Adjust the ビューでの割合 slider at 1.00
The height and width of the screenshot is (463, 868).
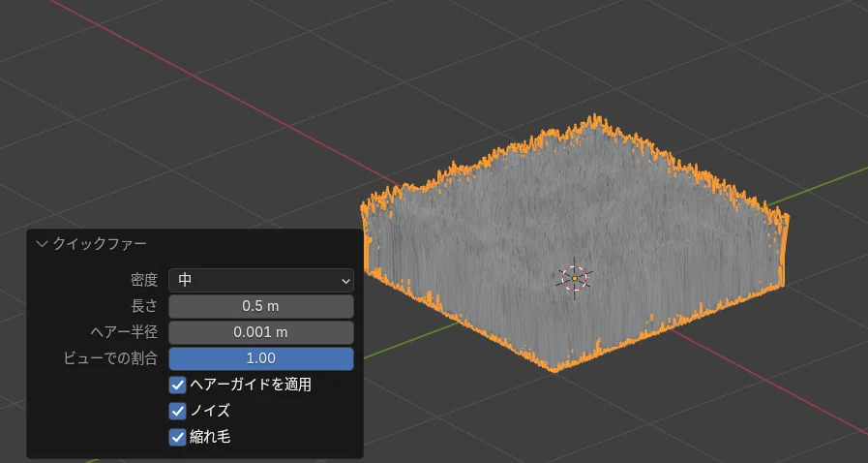tap(260, 358)
